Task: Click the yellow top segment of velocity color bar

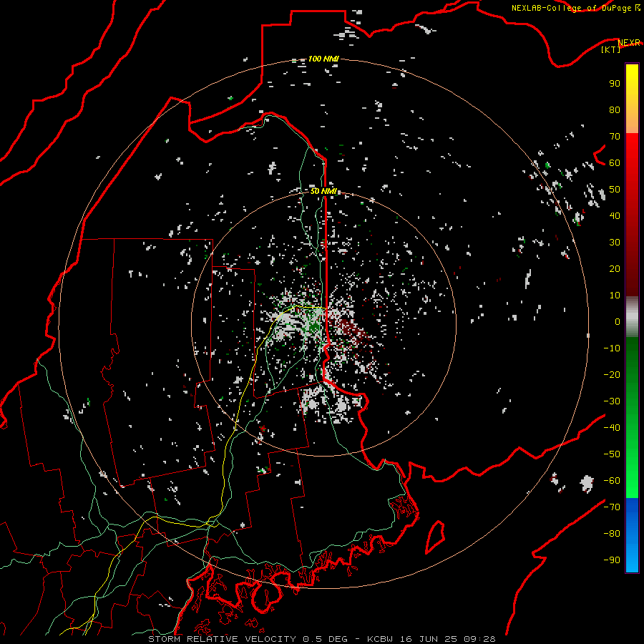Action: pyautogui.click(x=632, y=99)
